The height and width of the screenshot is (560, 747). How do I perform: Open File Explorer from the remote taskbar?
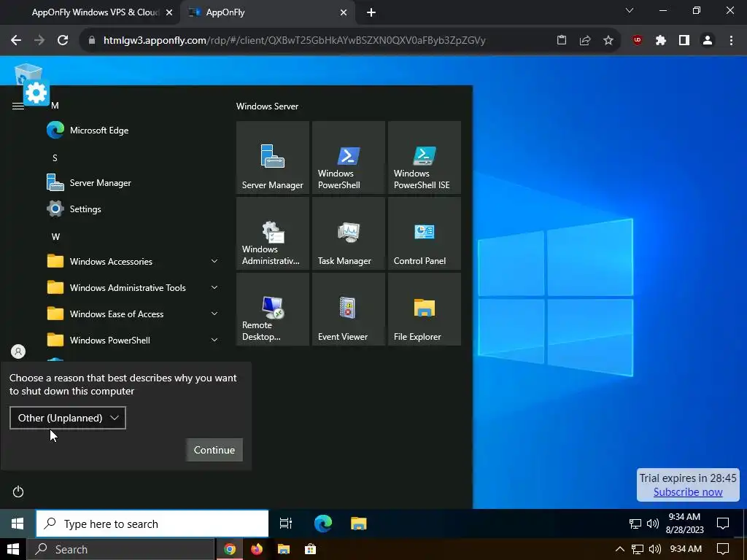tap(359, 524)
